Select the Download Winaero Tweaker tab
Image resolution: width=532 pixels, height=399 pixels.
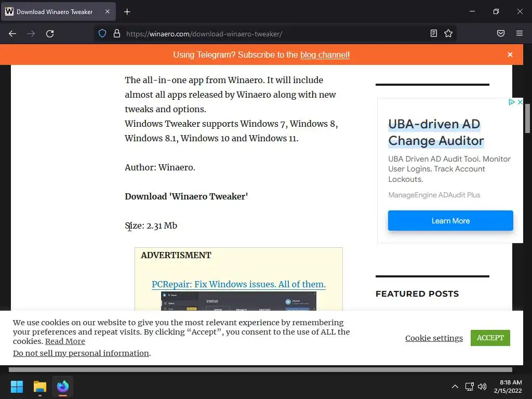point(58,11)
